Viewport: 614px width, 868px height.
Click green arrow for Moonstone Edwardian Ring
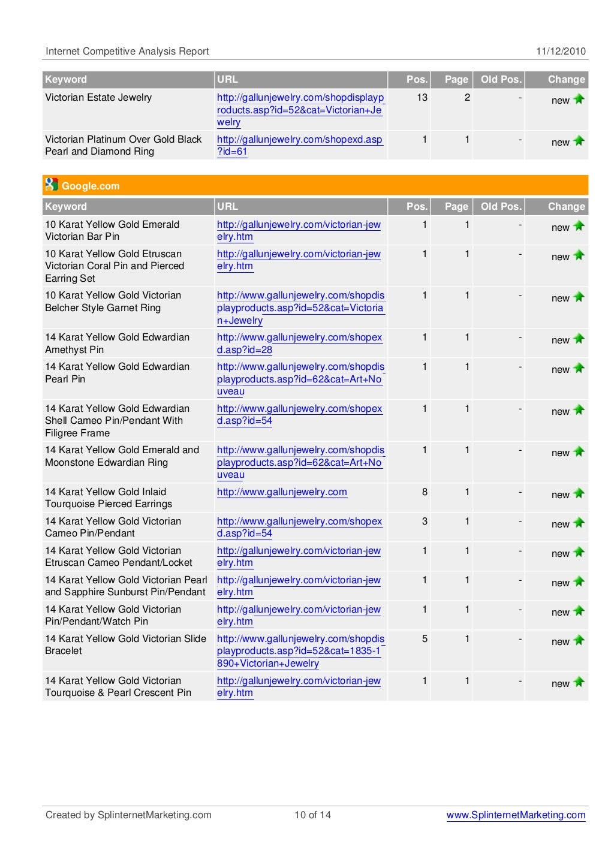[579, 451]
